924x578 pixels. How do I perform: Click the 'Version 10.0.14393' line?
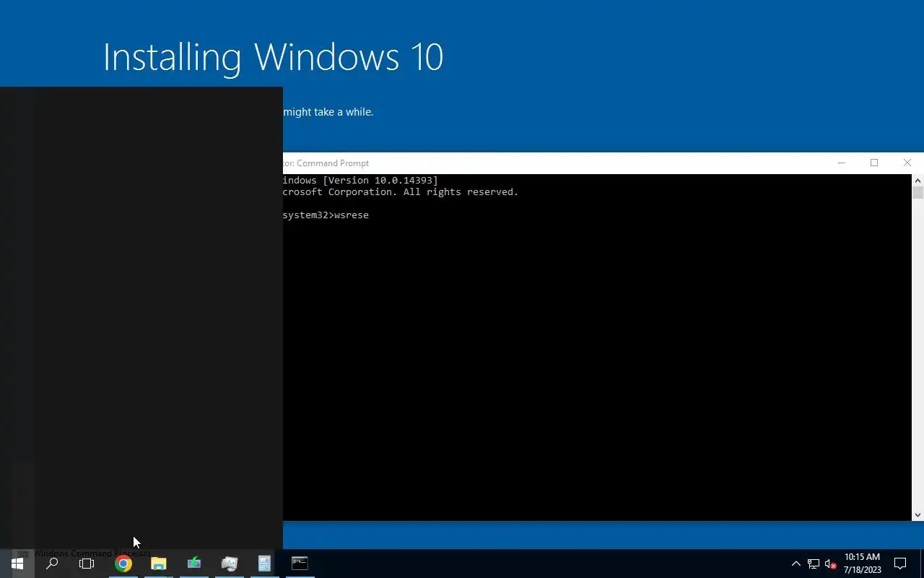tap(360, 181)
